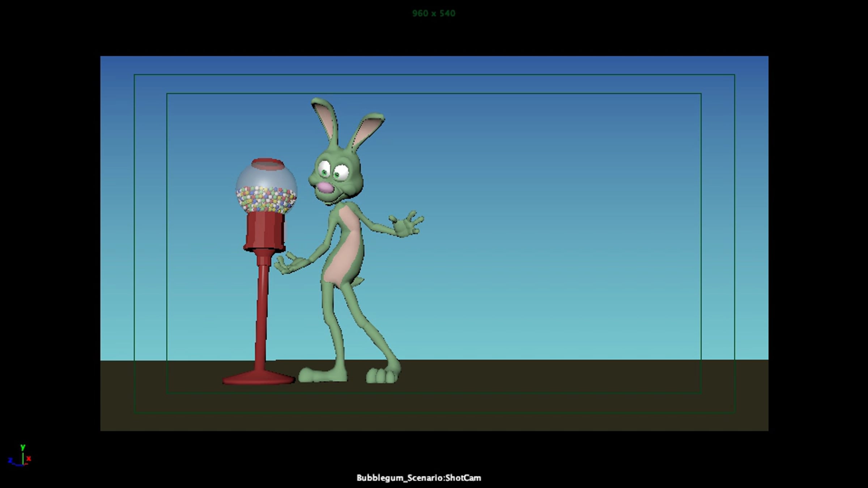Screen dimensions: 868x488
Task: Click the colorful gumballs inside the globe
Action: [x=266, y=200]
